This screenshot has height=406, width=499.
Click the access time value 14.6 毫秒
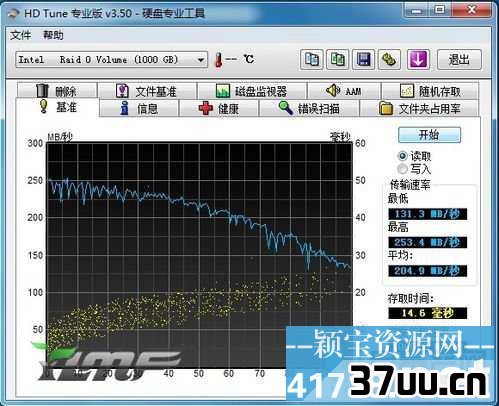(427, 313)
